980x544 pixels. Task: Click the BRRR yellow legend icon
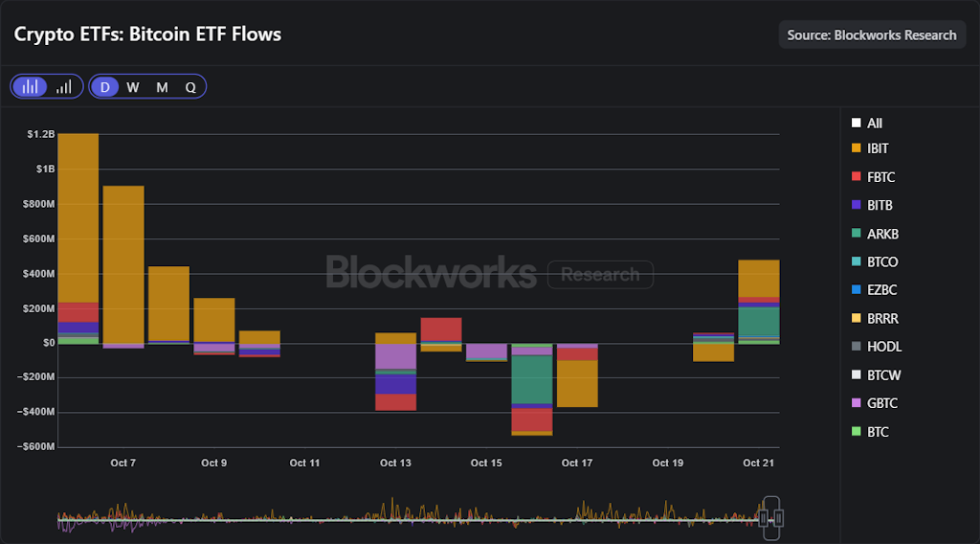click(857, 318)
